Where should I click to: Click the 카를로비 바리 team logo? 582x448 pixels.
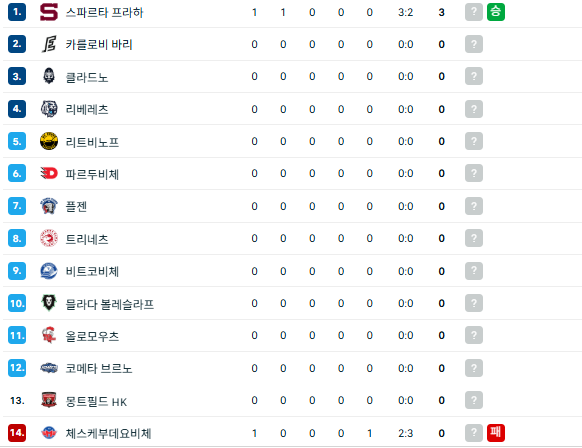49,44
